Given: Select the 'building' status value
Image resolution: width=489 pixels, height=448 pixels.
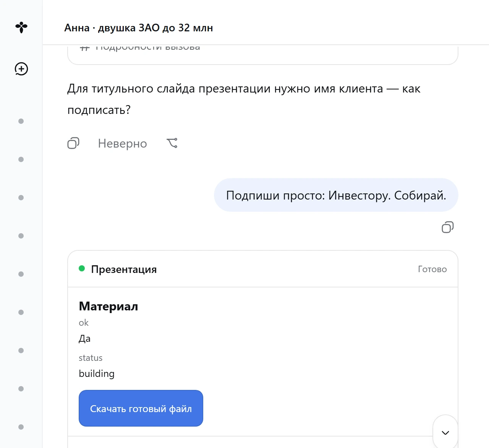Looking at the screenshot, I should [x=97, y=373].
